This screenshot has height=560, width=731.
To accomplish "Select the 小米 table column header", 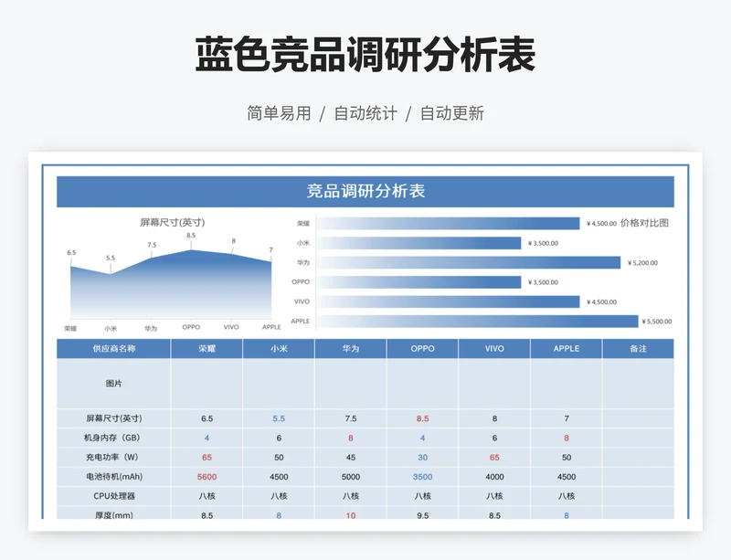I will [x=279, y=349].
